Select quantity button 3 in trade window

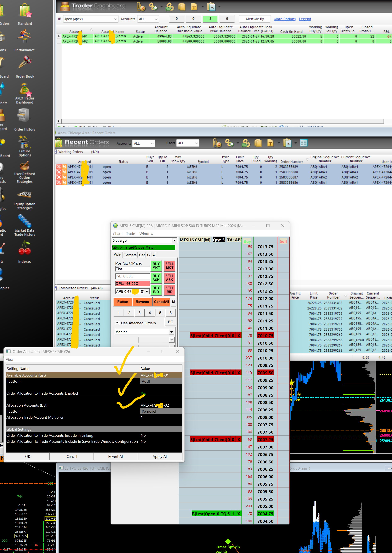(x=139, y=313)
